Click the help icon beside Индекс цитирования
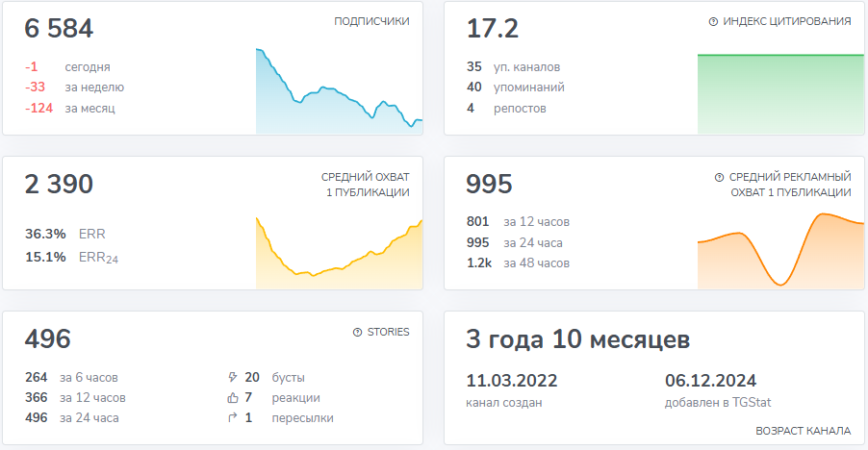 (713, 21)
